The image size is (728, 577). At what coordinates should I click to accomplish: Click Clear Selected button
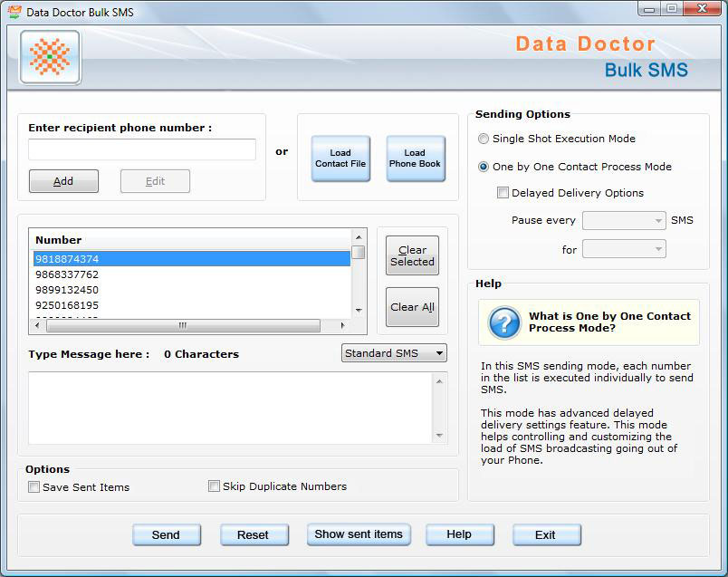pos(412,255)
